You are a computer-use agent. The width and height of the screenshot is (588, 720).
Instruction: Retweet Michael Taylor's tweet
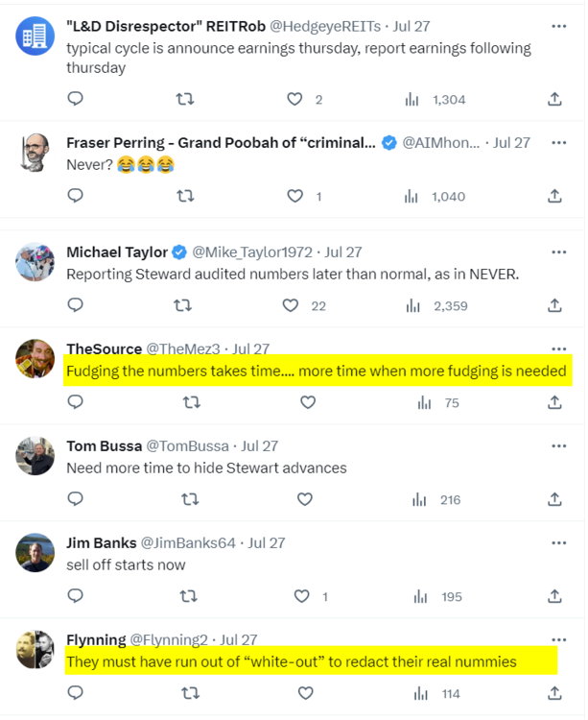182,306
